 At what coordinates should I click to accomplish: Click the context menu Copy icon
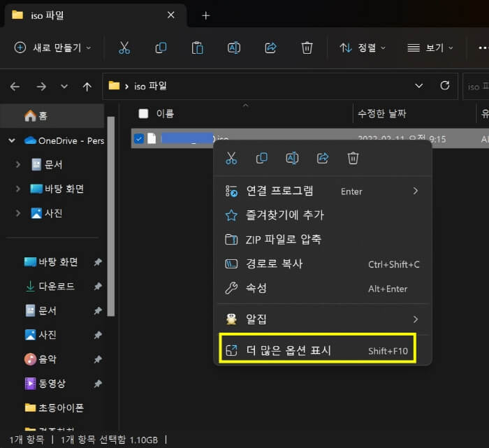coord(262,158)
